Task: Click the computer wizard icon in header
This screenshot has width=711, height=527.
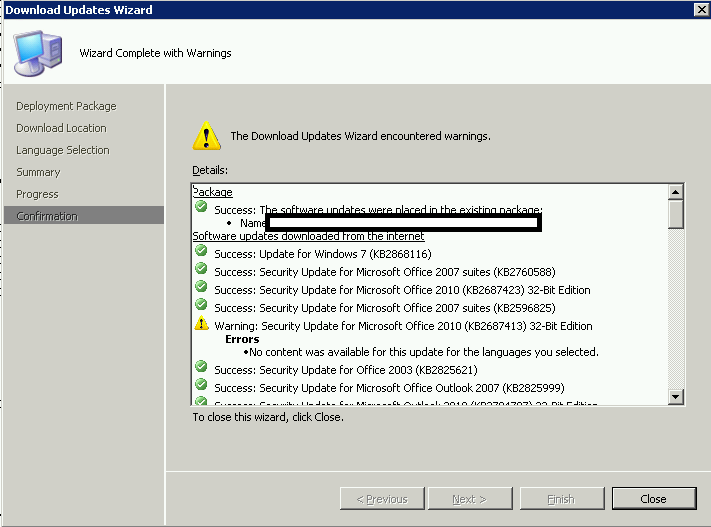Action: tap(38, 53)
